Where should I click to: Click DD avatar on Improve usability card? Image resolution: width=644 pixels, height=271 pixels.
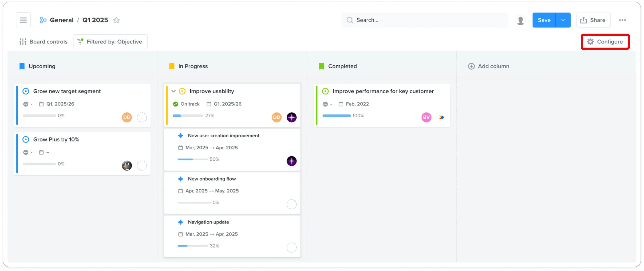[277, 117]
